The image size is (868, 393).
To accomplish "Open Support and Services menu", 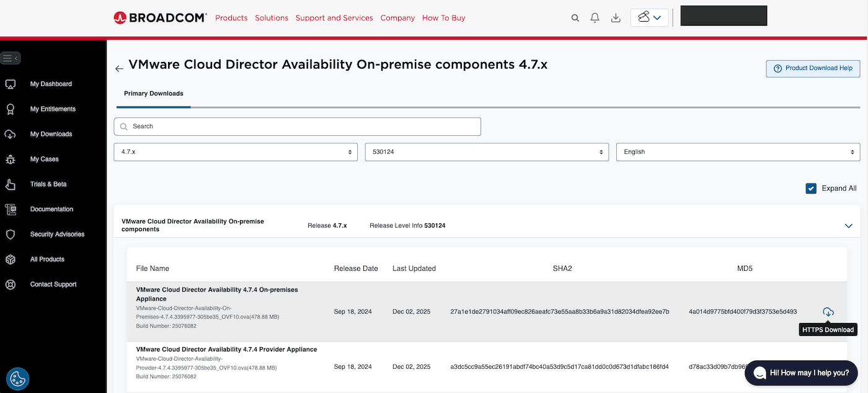I will [334, 18].
